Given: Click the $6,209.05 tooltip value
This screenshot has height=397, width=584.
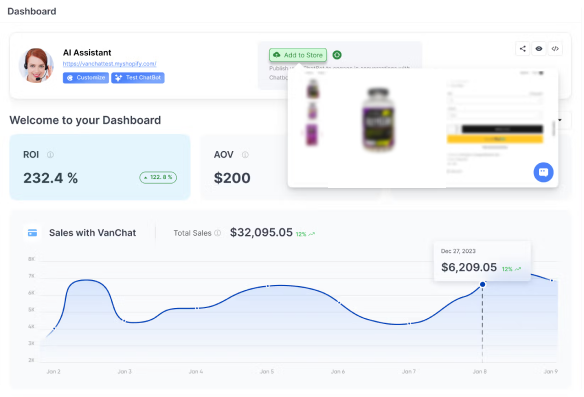Looking at the screenshot, I should (x=469, y=267).
